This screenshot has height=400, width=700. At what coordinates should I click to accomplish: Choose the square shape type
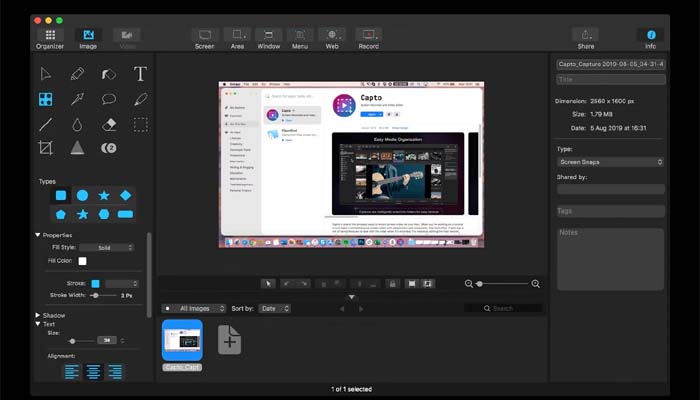[x=61, y=195]
